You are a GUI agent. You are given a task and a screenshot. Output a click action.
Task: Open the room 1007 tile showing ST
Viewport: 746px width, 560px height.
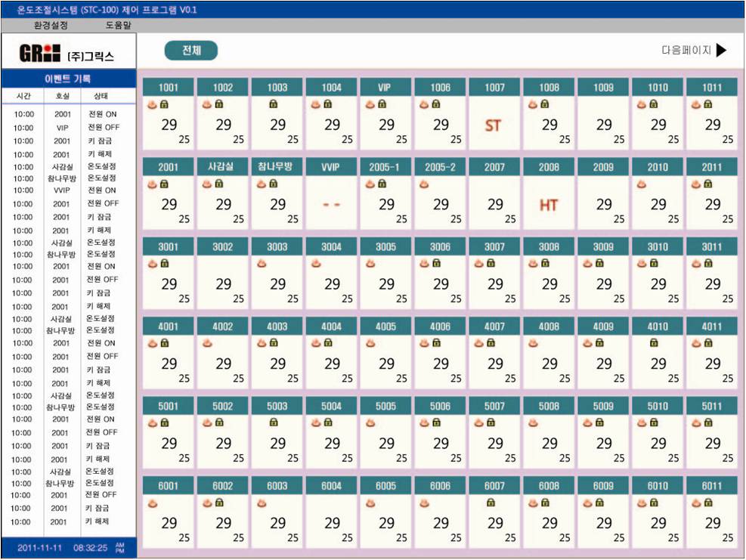click(x=494, y=125)
